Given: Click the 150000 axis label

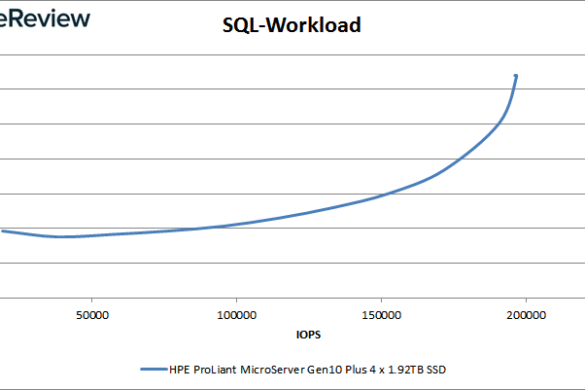Looking at the screenshot, I should tap(381, 315).
